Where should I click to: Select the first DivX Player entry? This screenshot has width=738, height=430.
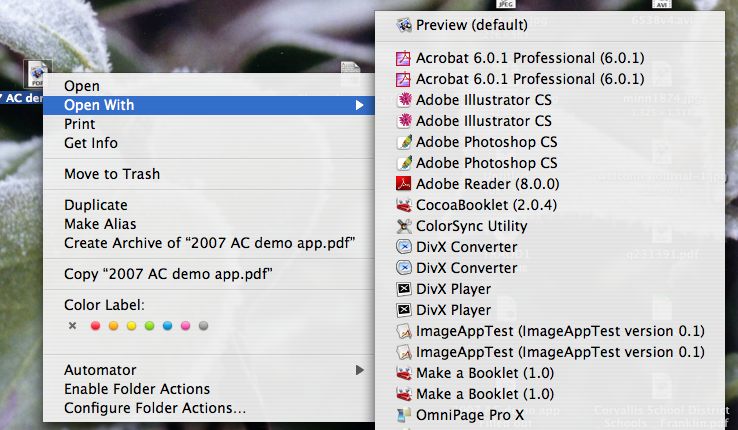tap(550, 289)
